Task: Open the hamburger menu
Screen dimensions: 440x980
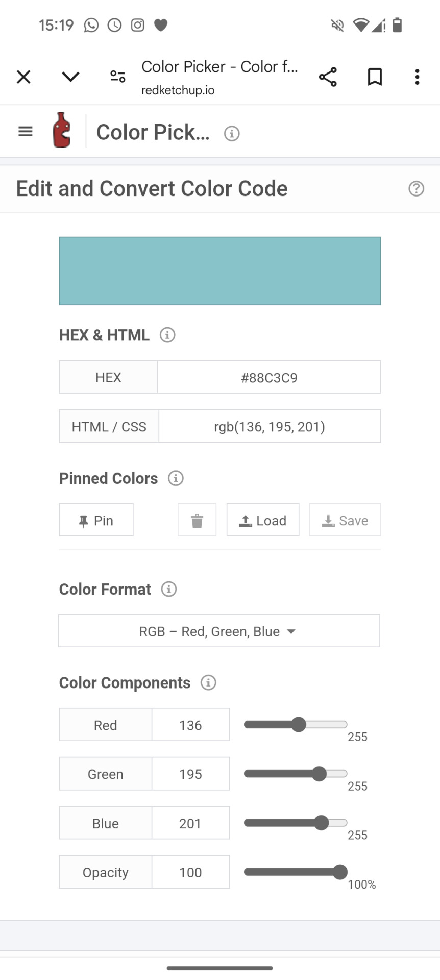Action: [x=25, y=132]
